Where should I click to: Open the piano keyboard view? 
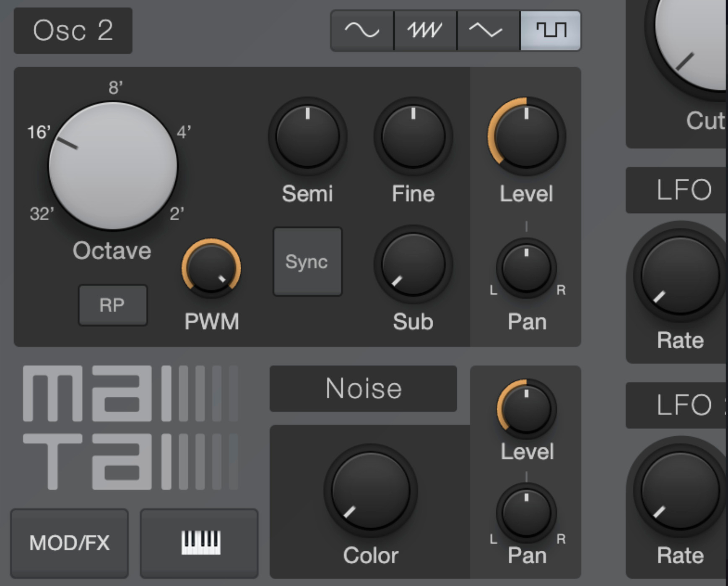pos(200,543)
